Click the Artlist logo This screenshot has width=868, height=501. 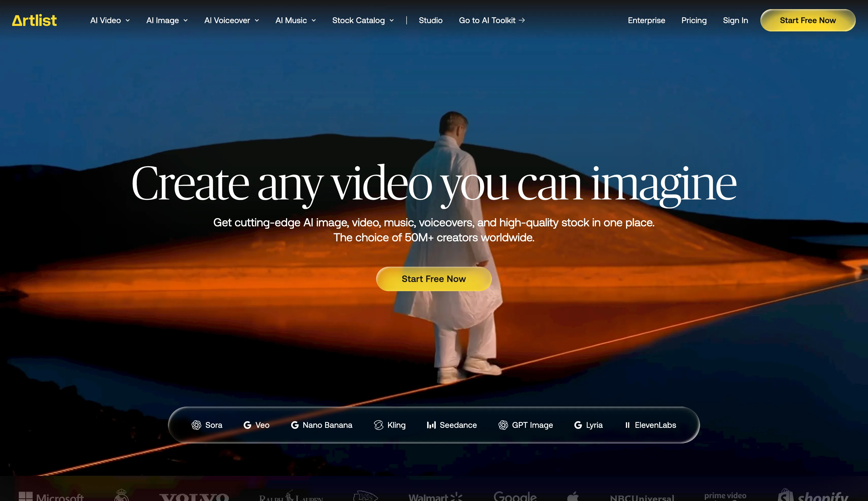tap(34, 20)
